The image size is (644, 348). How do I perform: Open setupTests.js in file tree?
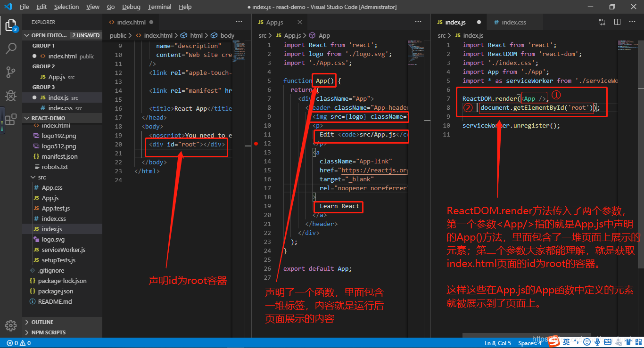coord(62,260)
